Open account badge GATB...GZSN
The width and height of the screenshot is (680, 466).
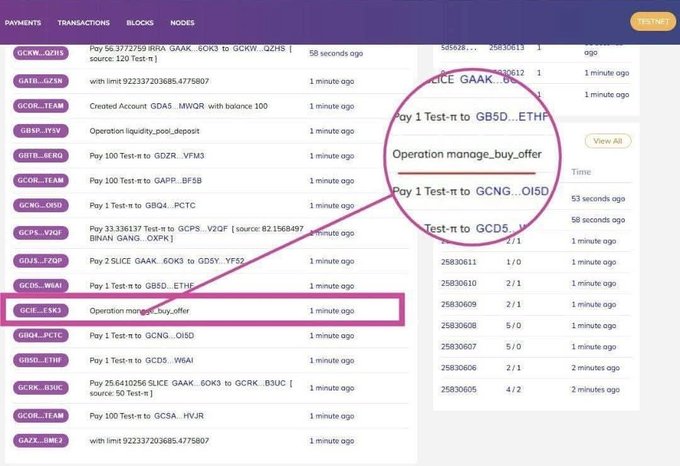click(41, 81)
